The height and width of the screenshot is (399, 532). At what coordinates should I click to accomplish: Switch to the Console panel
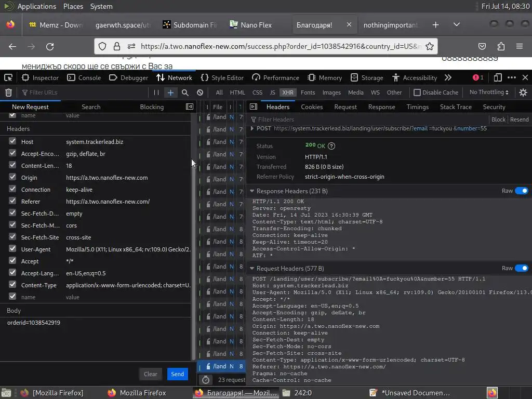click(84, 78)
